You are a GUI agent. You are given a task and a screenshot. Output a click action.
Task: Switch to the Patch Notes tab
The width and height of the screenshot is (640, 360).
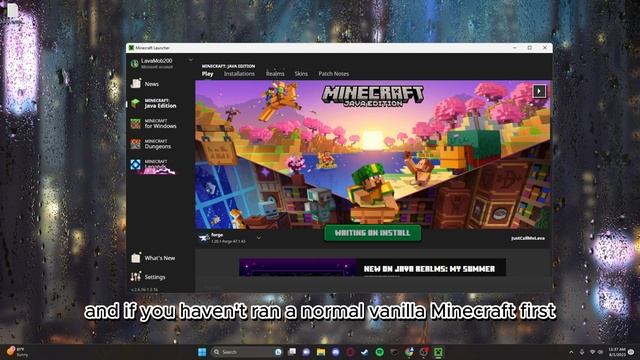[x=333, y=74]
